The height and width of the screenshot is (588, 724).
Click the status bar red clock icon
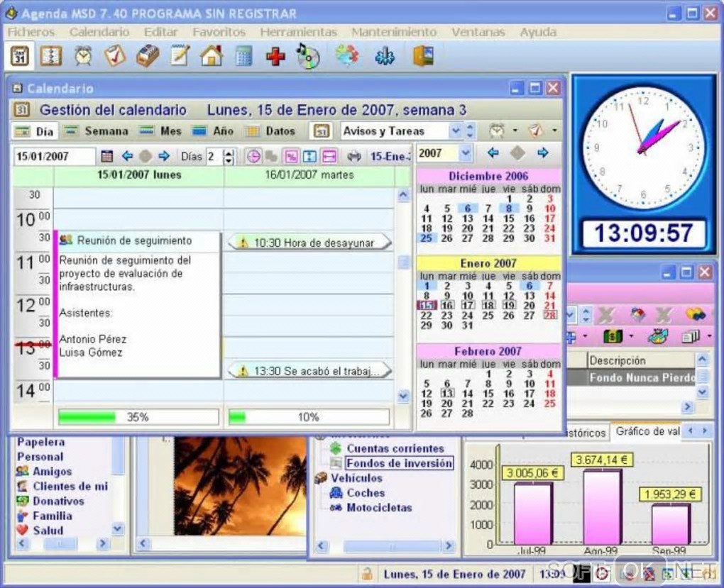pyautogui.click(x=602, y=574)
